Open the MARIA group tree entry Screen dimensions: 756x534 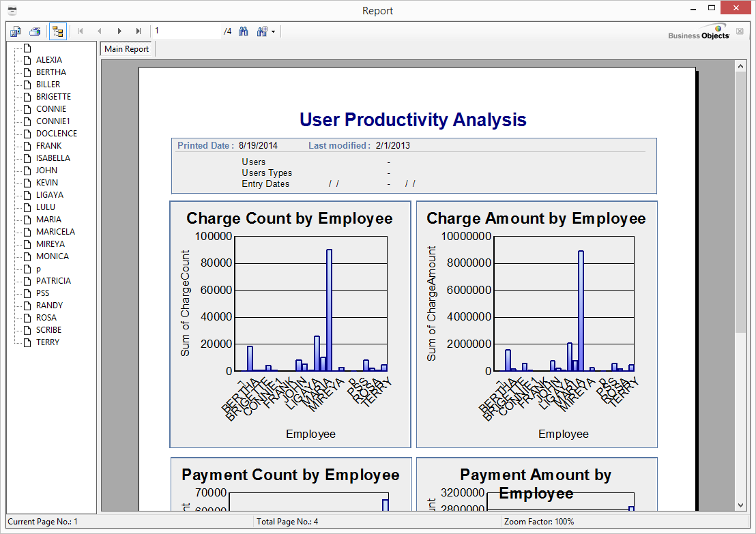tap(48, 220)
